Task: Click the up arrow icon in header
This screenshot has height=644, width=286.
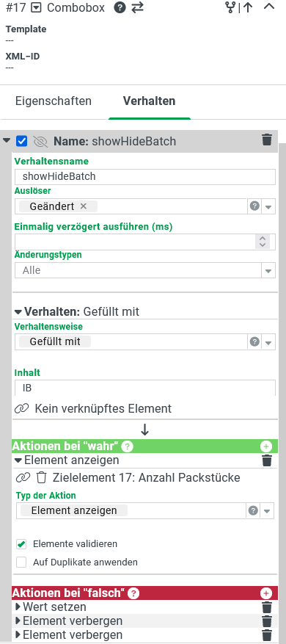Action: click(247, 7)
